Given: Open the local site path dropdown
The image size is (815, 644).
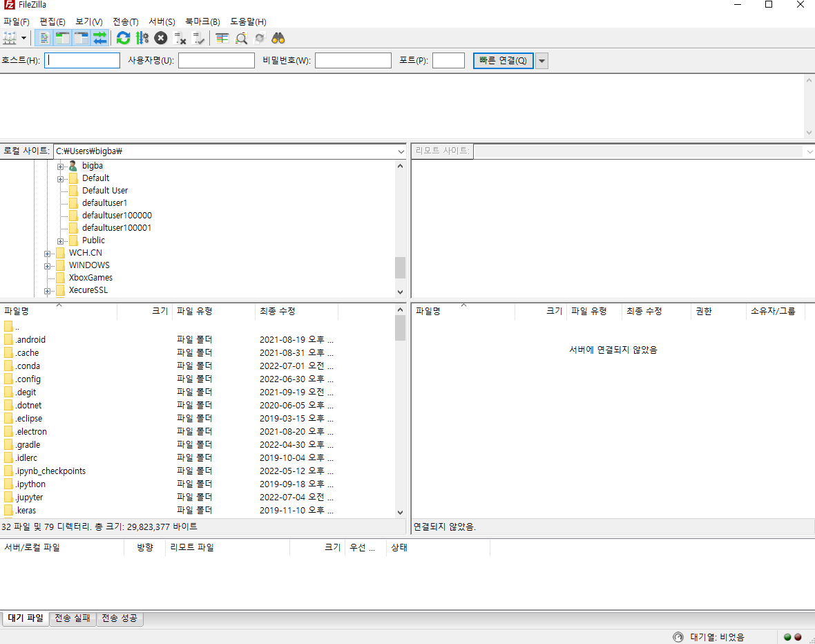Looking at the screenshot, I should [x=401, y=151].
